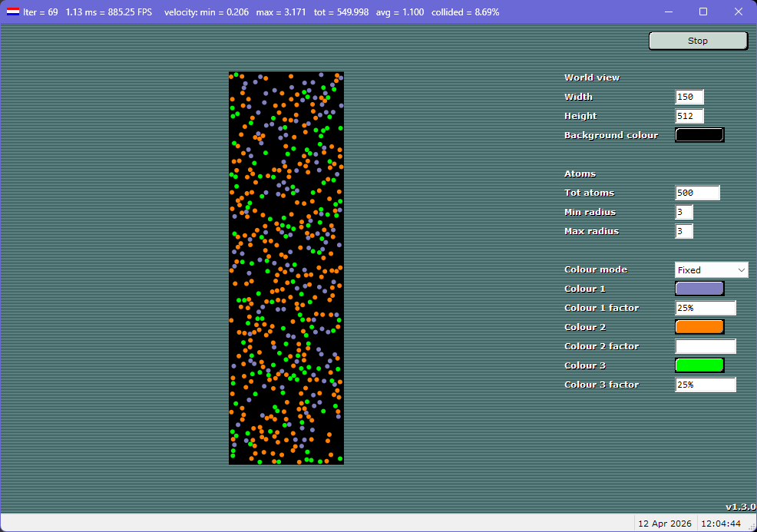This screenshot has width=757, height=532.
Task: Click inside the black atom simulation view
Action: [286, 268]
